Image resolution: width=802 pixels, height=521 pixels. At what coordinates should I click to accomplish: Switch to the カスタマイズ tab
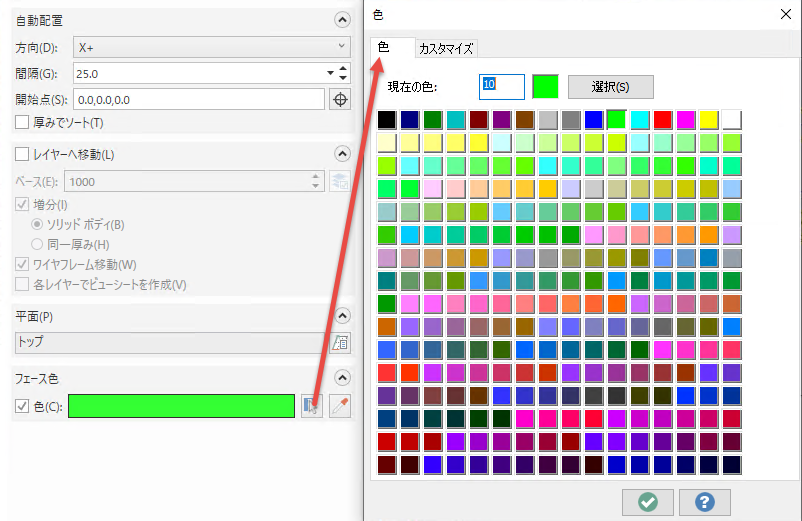pyautogui.click(x=446, y=49)
